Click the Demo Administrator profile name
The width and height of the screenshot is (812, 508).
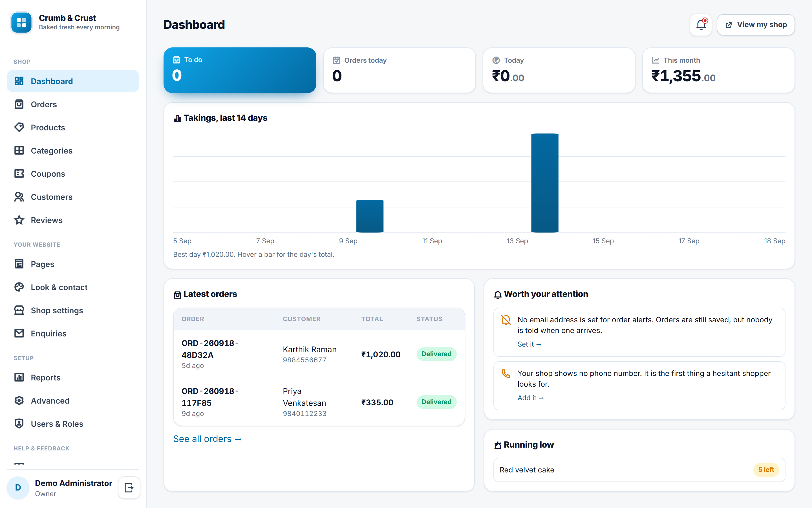click(74, 483)
